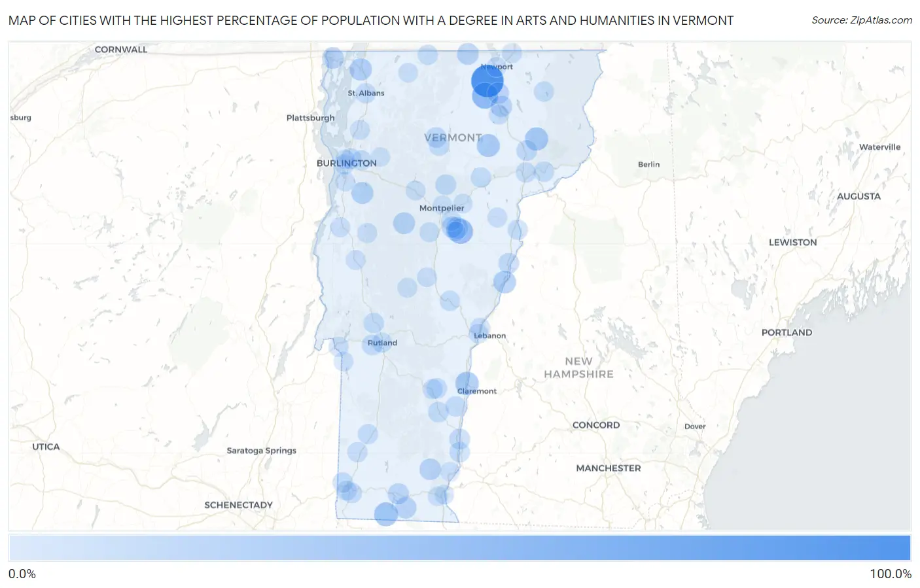Click the Plattsburgh label
The width and height of the screenshot is (920, 588).
coord(310,118)
